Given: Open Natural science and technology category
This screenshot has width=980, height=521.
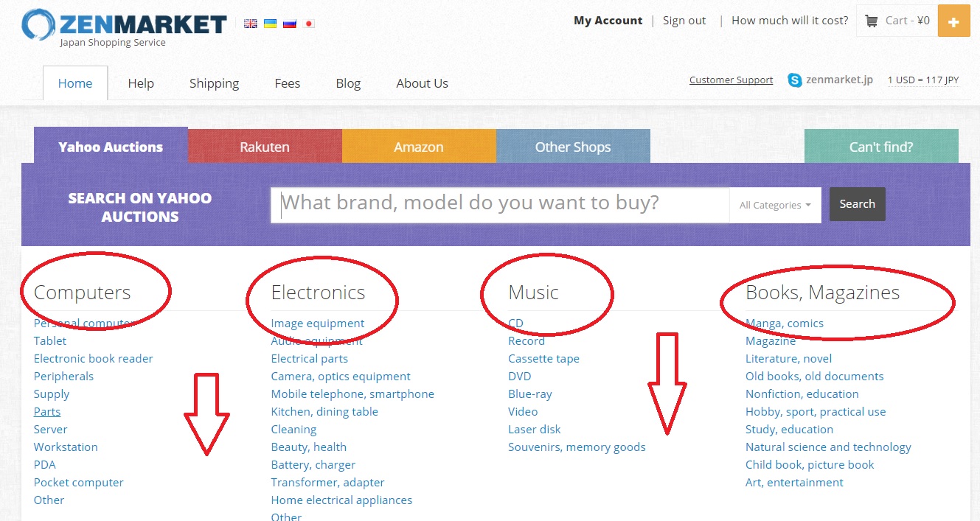Looking at the screenshot, I should tap(828, 447).
